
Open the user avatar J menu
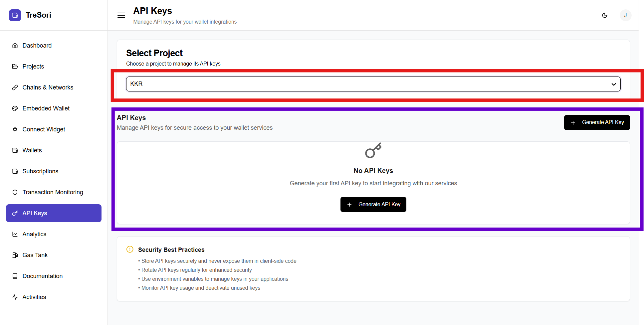point(625,15)
